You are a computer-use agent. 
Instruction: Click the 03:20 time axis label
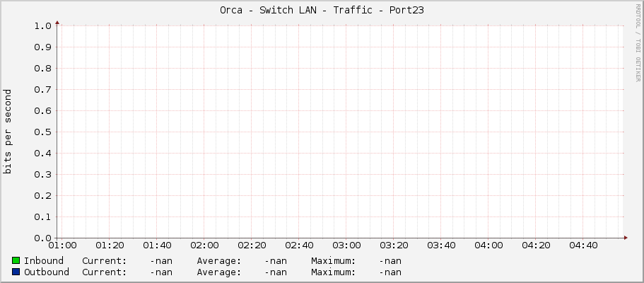click(394, 246)
